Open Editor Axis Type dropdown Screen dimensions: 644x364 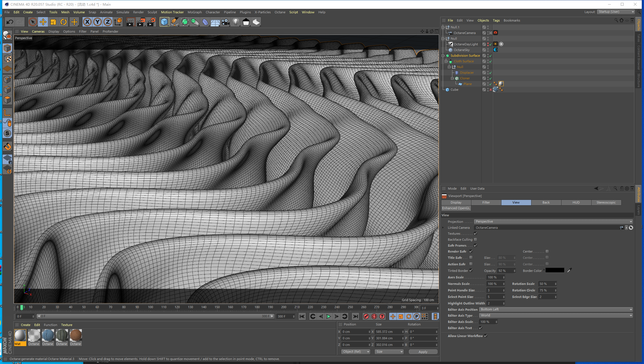pos(556,316)
